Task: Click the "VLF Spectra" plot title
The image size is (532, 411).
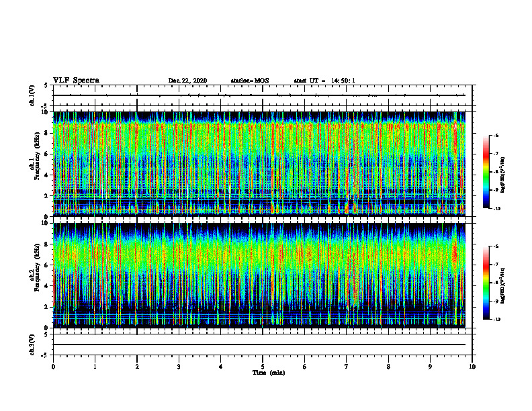Action: tap(76, 81)
